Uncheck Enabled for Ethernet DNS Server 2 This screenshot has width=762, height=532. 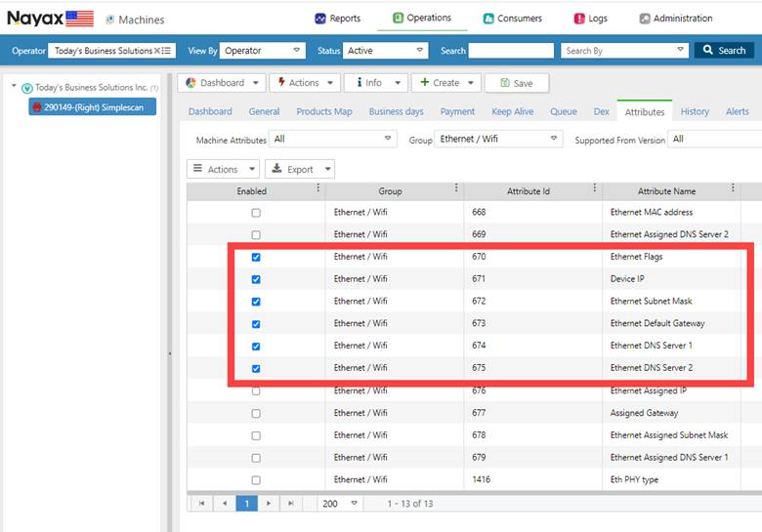[x=256, y=369]
